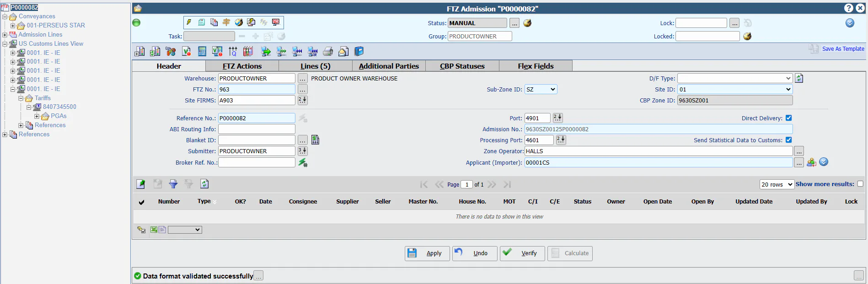Viewport: 868px width, 284px height.
Task: Collapse the Tariffs tree node
Action: [21, 98]
